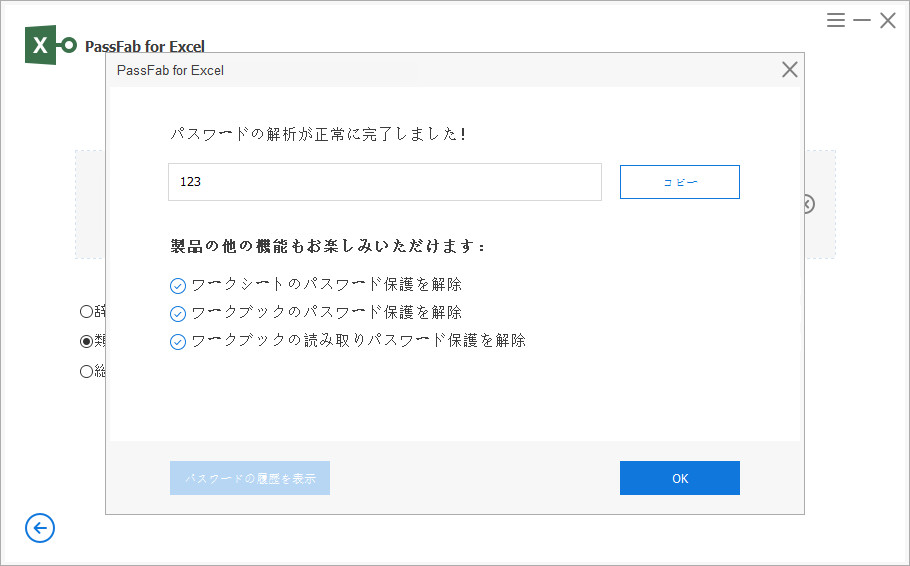Click check icon beside ワークシートのパスワード保護を解除
The height and width of the screenshot is (566, 910).
[178, 286]
